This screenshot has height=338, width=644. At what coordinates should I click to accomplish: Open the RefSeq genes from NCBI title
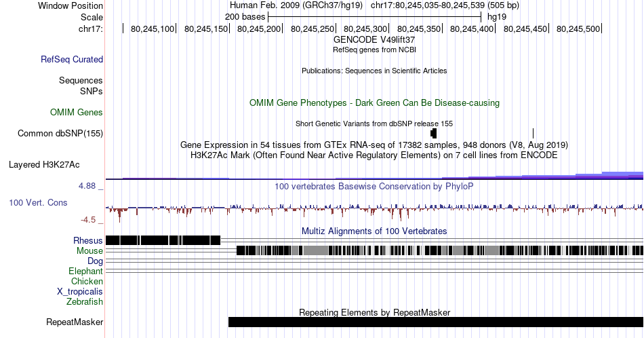click(374, 50)
